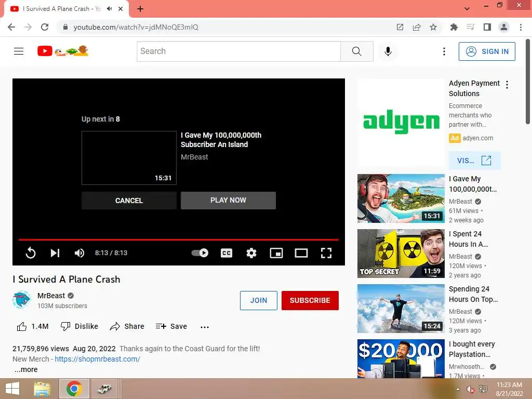Click the search magnifier button

coord(356,51)
